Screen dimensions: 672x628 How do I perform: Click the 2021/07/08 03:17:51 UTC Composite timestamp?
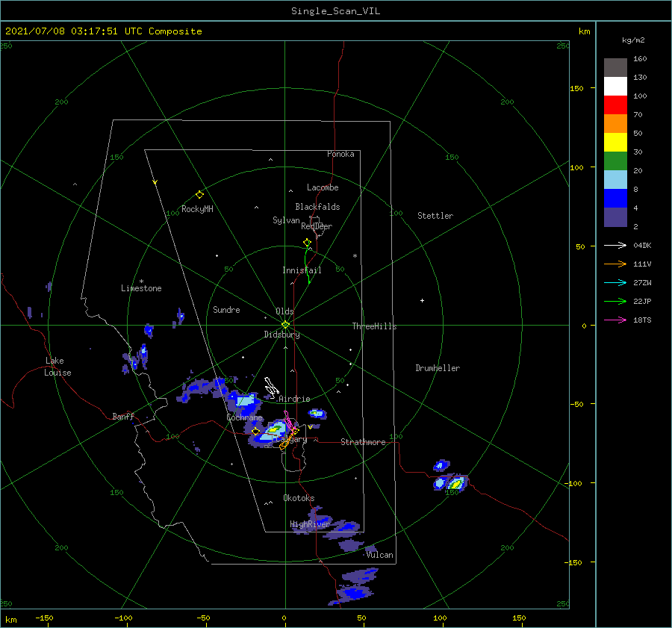[x=103, y=31]
